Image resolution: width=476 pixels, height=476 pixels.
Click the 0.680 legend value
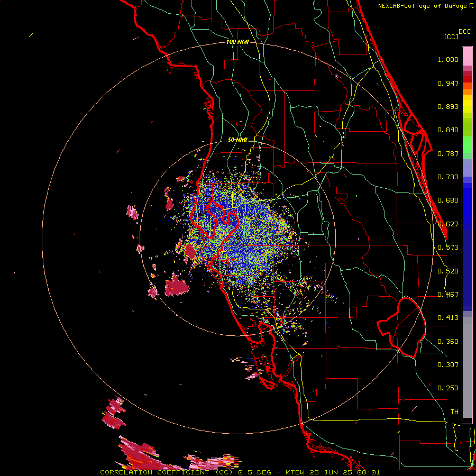(x=448, y=200)
